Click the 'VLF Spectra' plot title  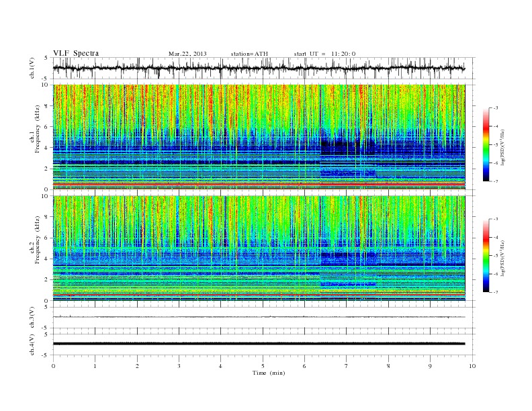tap(76, 53)
